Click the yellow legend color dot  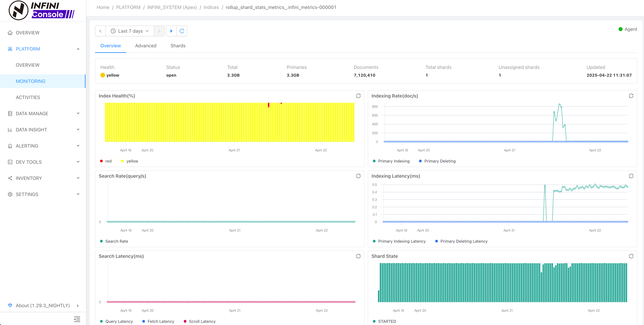coord(122,161)
